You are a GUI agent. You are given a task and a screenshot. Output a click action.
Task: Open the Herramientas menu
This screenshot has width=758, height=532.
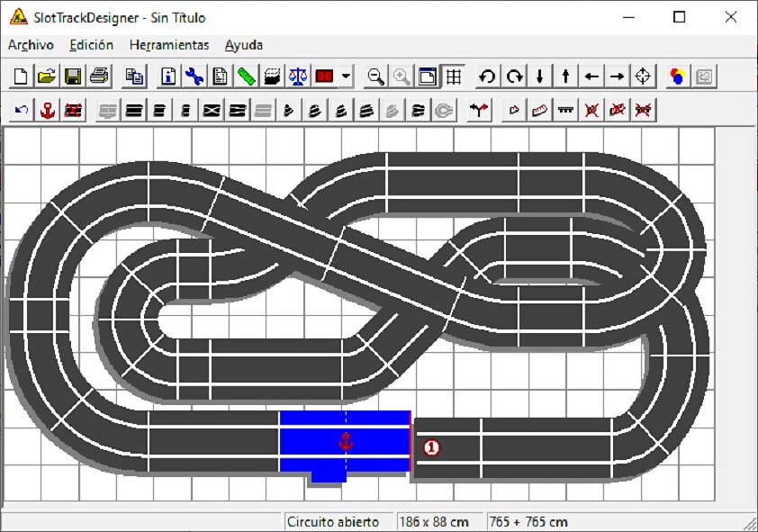point(169,45)
